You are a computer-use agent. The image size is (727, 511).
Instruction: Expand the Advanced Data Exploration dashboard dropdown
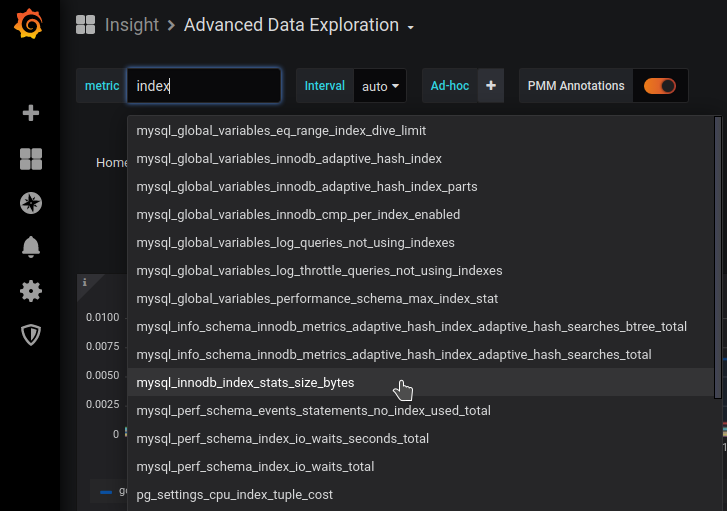click(410, 28)
